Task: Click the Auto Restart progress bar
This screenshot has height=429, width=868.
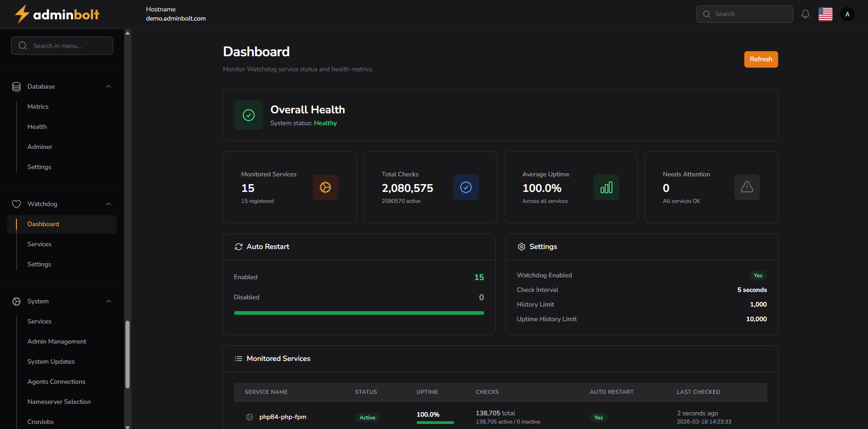Action: click(x=359, y=312)
